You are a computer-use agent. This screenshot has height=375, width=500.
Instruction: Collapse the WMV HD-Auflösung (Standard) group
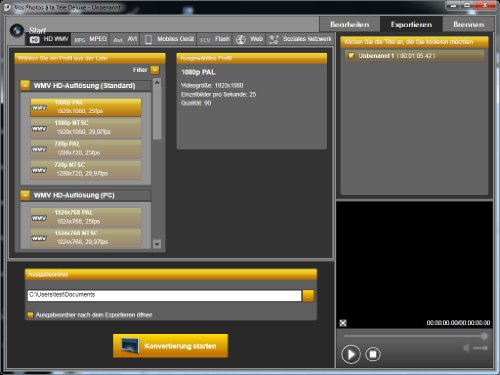point(25,85)
